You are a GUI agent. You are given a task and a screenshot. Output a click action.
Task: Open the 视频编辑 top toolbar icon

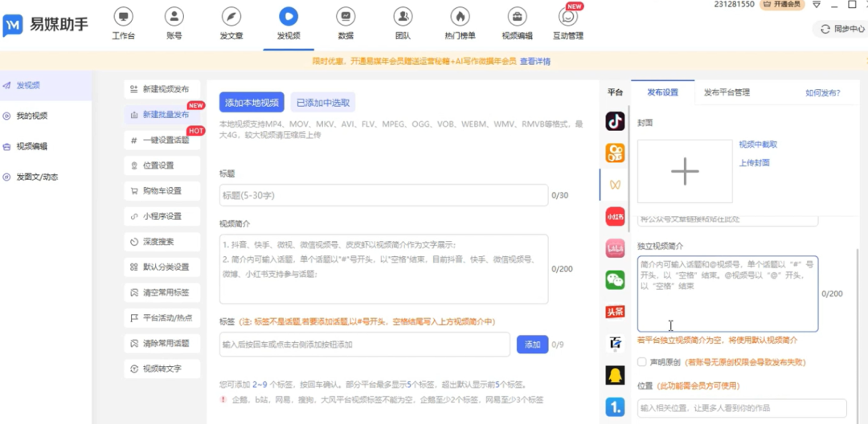tap(517, 17)
